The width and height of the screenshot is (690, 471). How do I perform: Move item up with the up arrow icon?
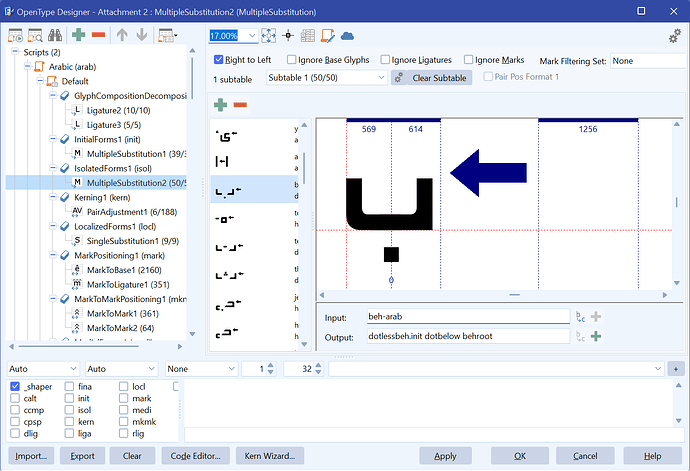tap(122, 35)
